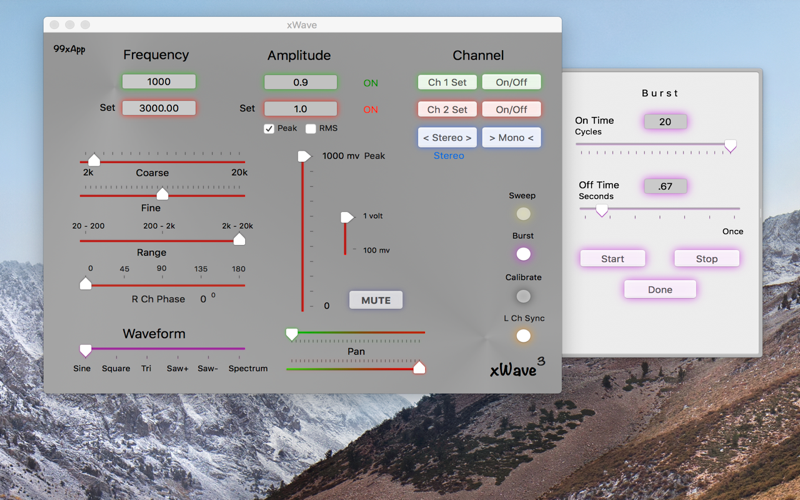Click the Calibrate round indicator

click(x=523, y=296)
